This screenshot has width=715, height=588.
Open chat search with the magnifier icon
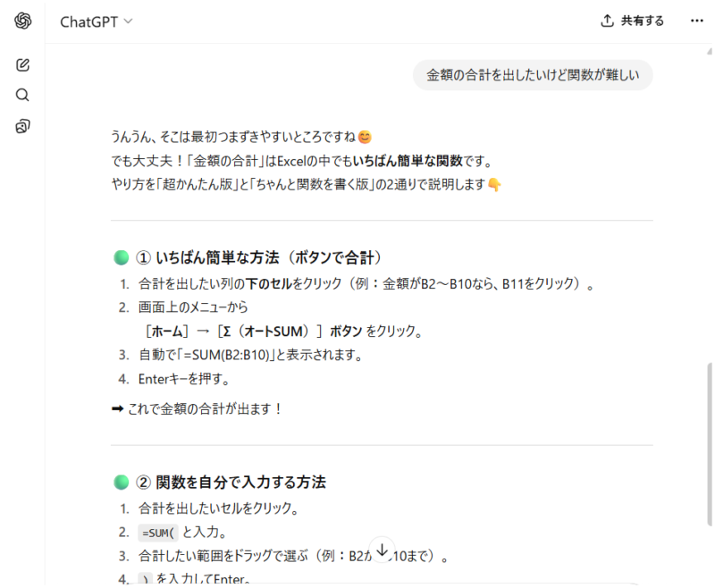point(23,96)
